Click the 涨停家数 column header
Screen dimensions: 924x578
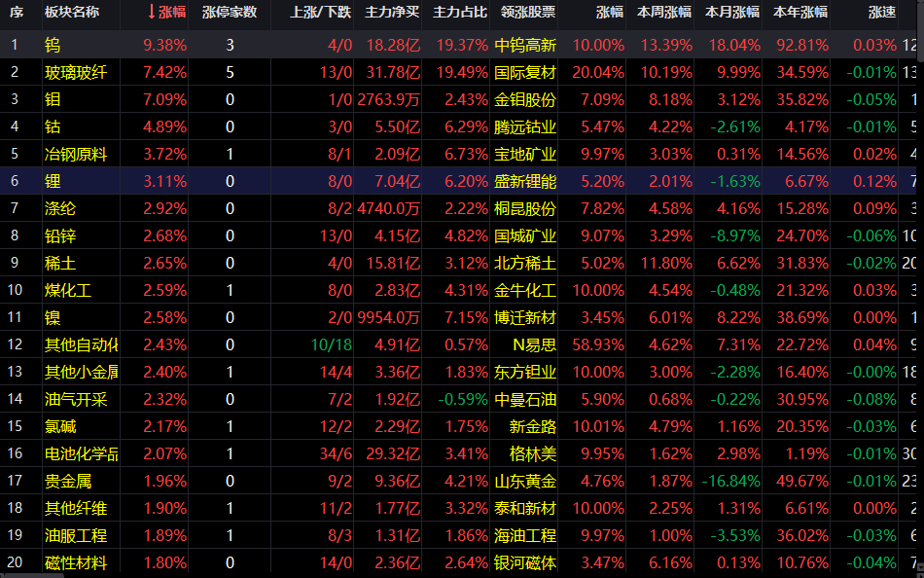coord(230,12)
